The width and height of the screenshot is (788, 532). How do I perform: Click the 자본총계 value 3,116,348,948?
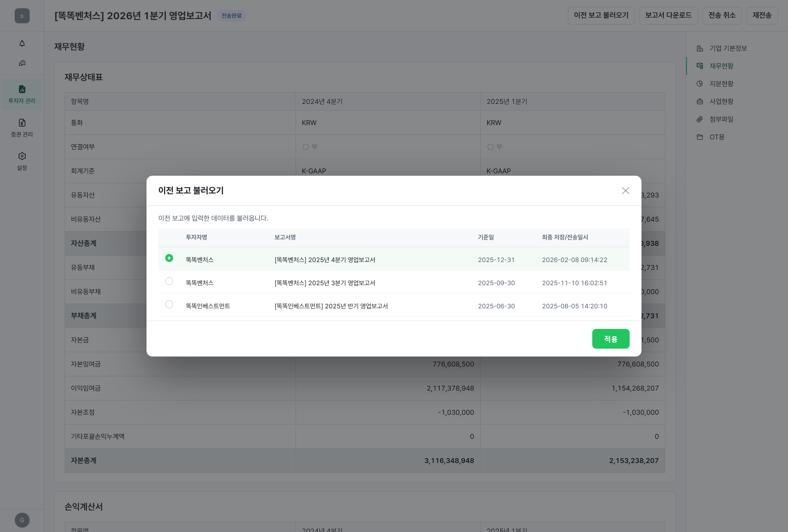(x=449, y=461)
